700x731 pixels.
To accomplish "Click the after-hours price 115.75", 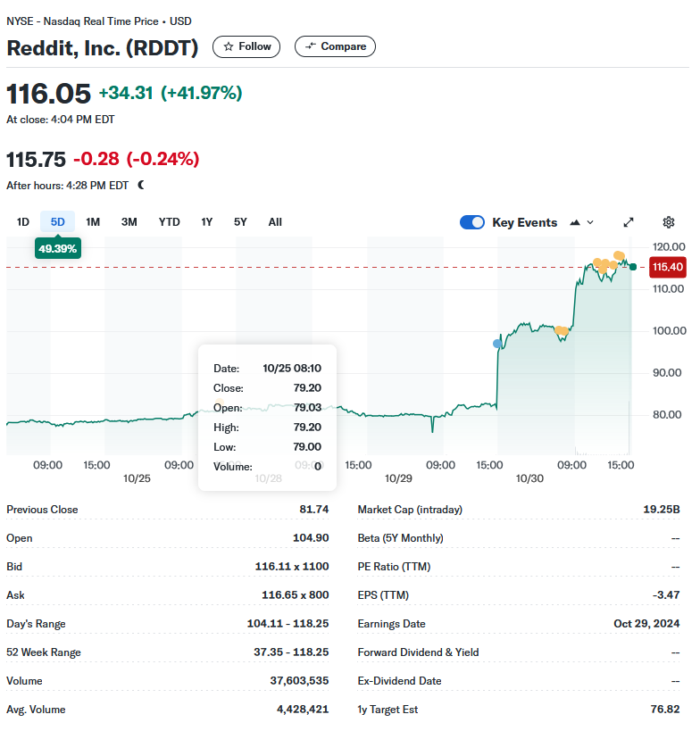I will (36, 160).
